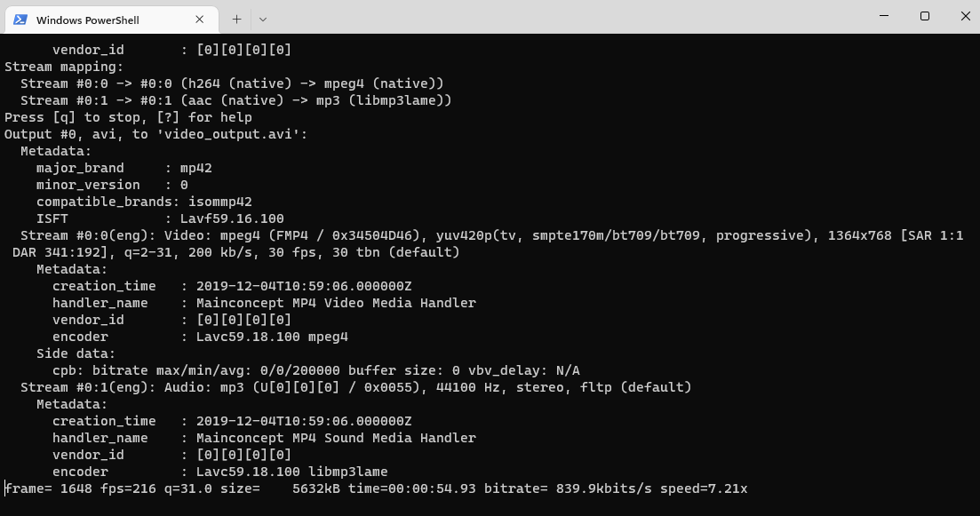Image resolution: width=980 pixels, height=516 pixels.
Task: Click the 'Press [q] to stop' line
Action: coord(128,117)
